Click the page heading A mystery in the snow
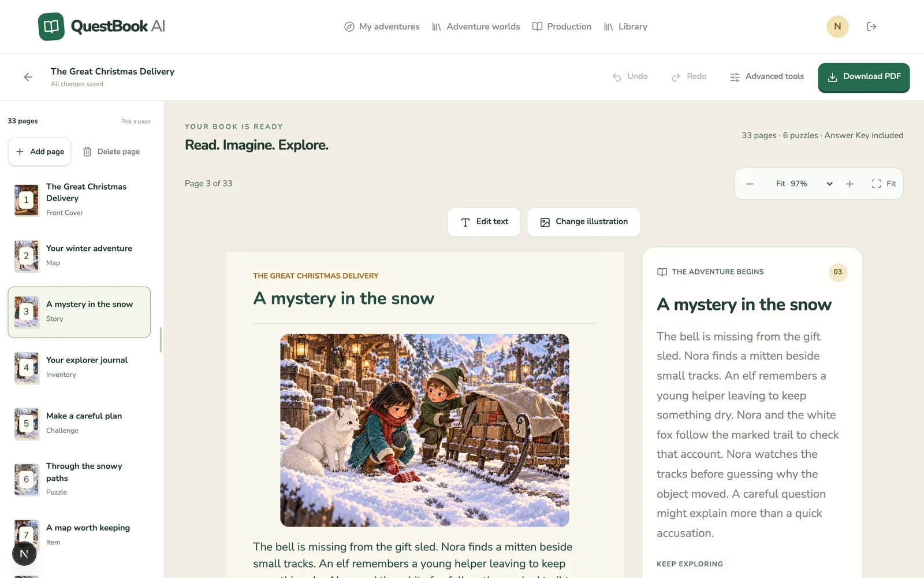This screenshot has width=924, height=578. pos(344,298)
